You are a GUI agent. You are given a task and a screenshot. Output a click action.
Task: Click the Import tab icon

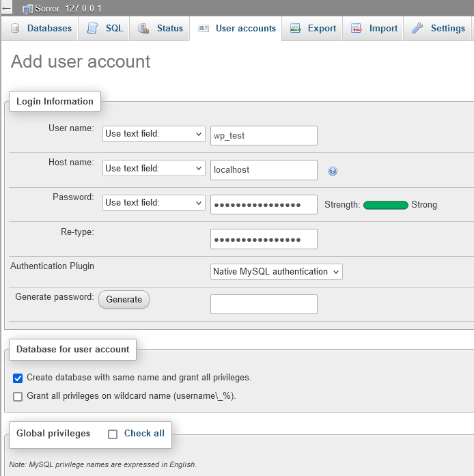click(357, 29)
